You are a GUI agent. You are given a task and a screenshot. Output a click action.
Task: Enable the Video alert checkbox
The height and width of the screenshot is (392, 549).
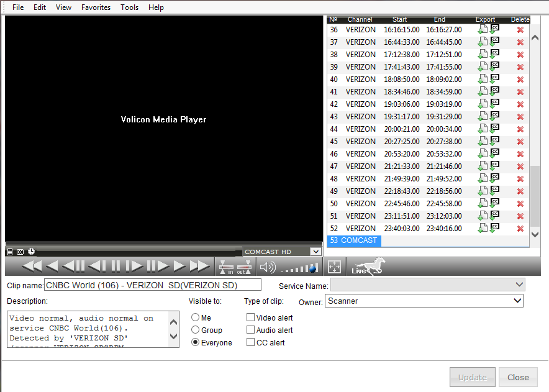pos(250,317)
